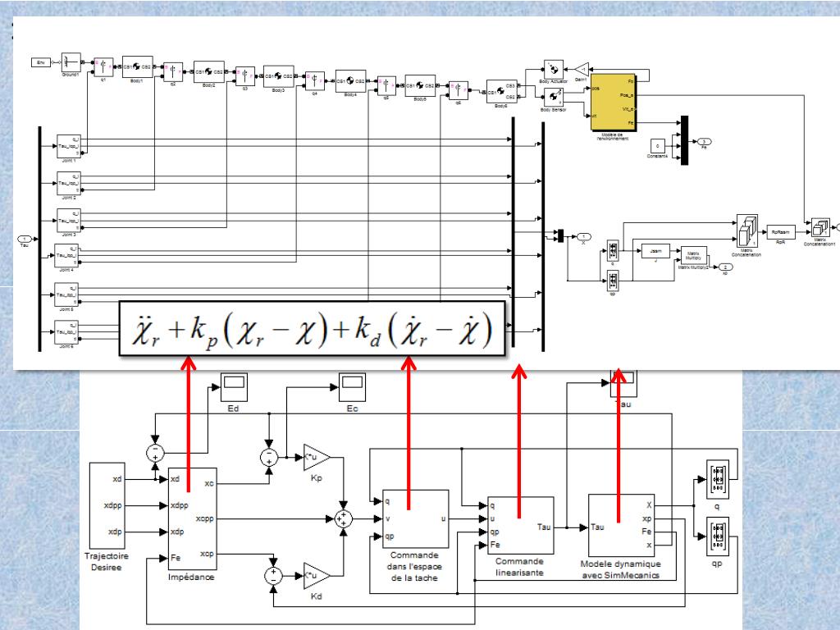Open the Body2 block
840x630 pixels.
point(209,72)
